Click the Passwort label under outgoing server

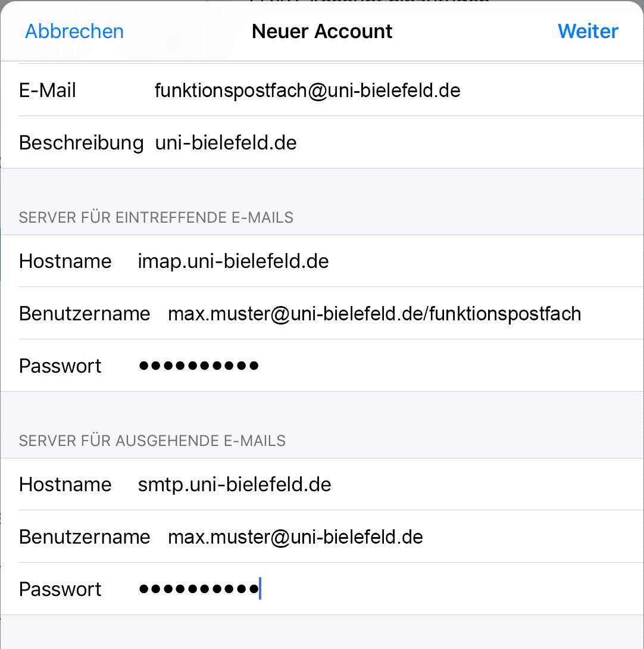pyautogui.click(x=60, y=589)
